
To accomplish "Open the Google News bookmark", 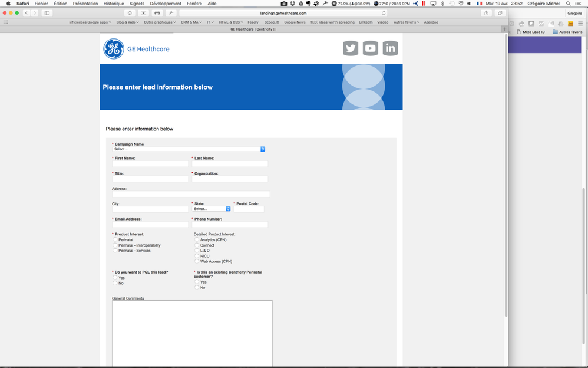I will (x=295, y=22).
